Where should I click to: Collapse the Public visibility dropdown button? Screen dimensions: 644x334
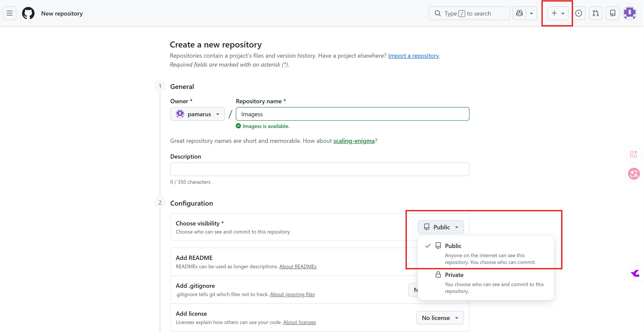pyautogui.click(x=441, y=227)
